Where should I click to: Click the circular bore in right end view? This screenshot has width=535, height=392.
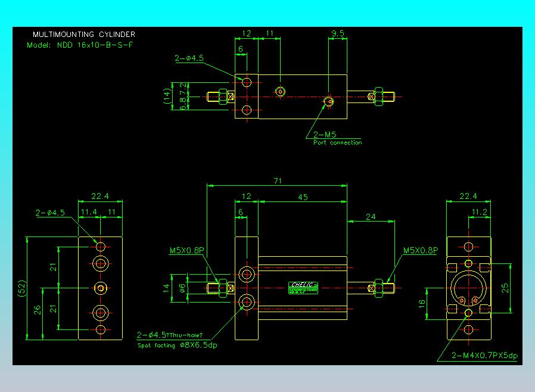[x=468, y=288]
